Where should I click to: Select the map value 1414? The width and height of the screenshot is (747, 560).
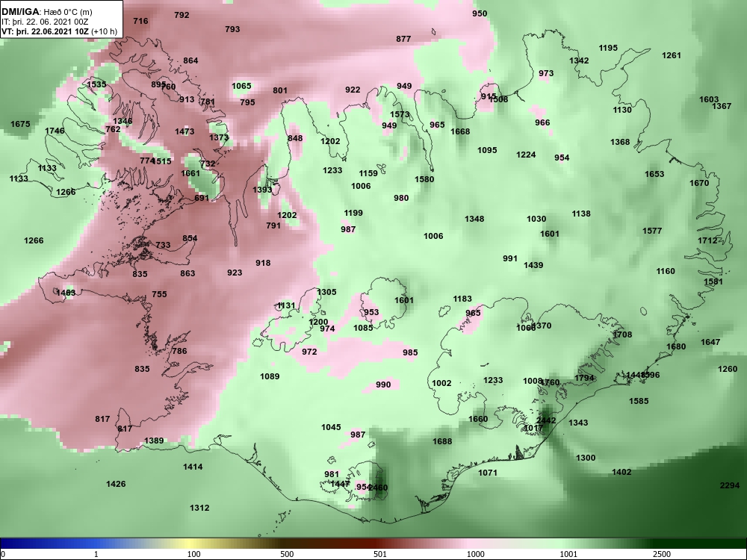click(193, 467)
